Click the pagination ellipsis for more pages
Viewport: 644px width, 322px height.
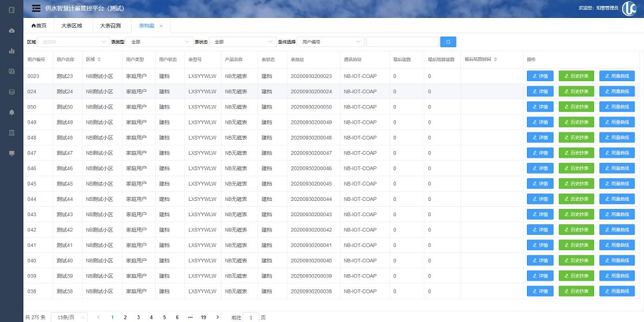(x=190, y=317)
